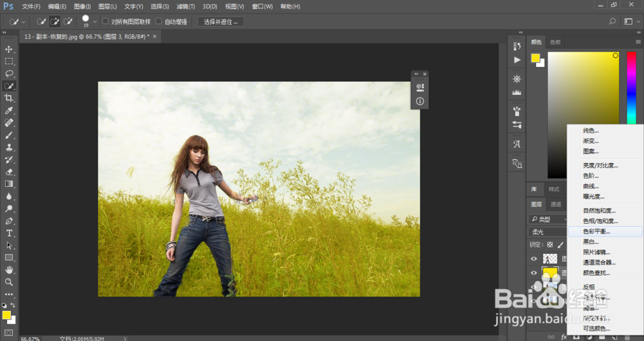
Task: Choose Subtract from Selection mode icon
Action: (68, 21)
